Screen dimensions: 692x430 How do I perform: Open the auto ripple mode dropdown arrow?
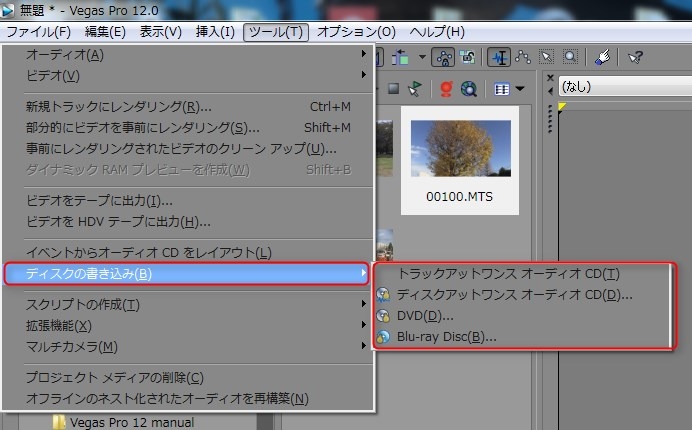[x=422, y=57]
